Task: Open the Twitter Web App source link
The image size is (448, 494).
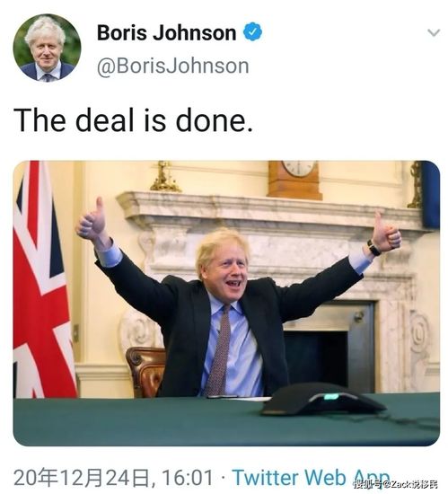Action: point(311,477)
